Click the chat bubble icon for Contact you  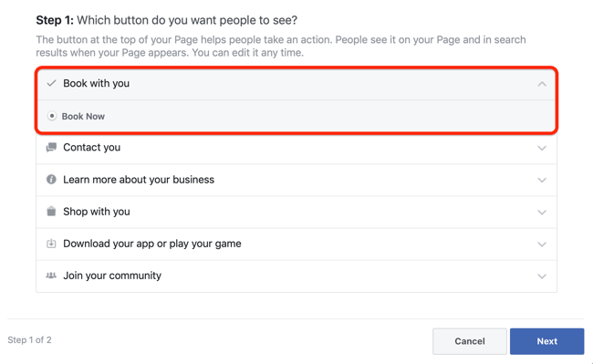[51, 148]
